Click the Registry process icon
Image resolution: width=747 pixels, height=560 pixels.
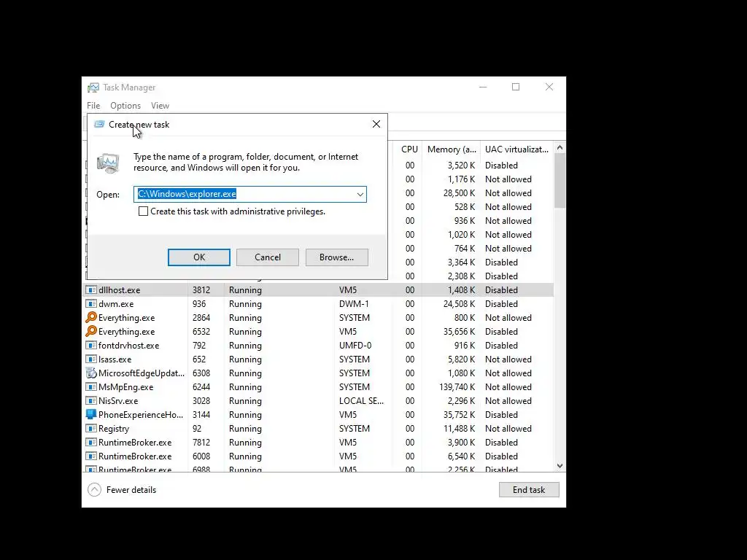[91, 428]
